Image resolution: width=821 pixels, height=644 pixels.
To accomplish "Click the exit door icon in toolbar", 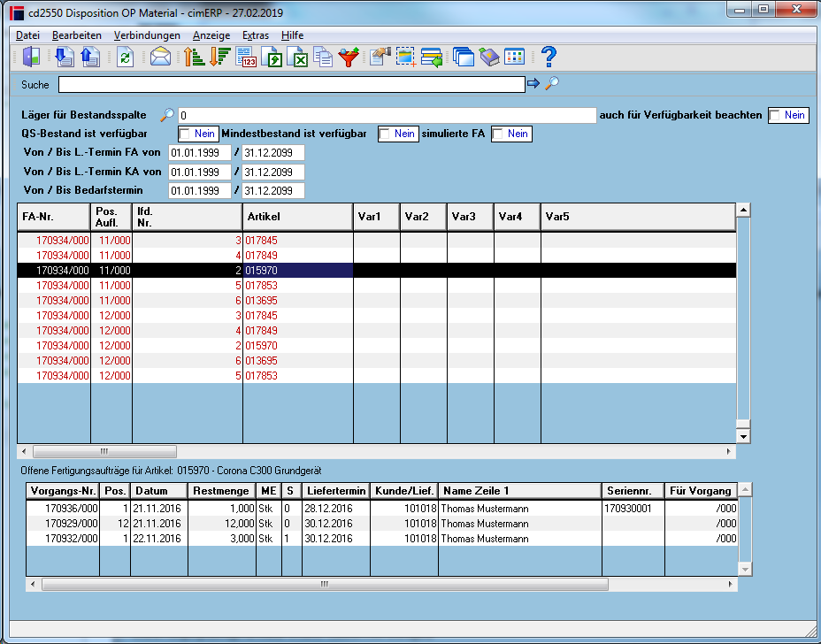I will (x=32, y=57).
